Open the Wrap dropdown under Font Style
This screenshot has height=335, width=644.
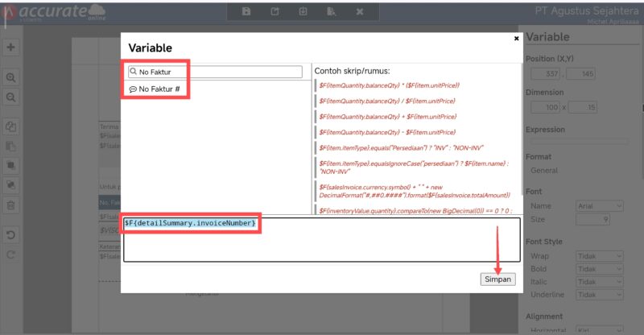tap(600, 256)
